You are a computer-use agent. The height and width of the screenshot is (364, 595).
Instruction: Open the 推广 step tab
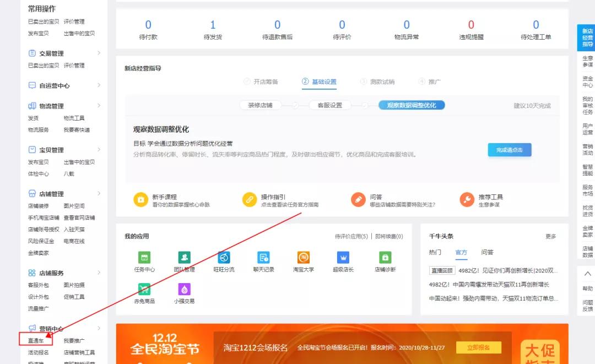[430, 82]
